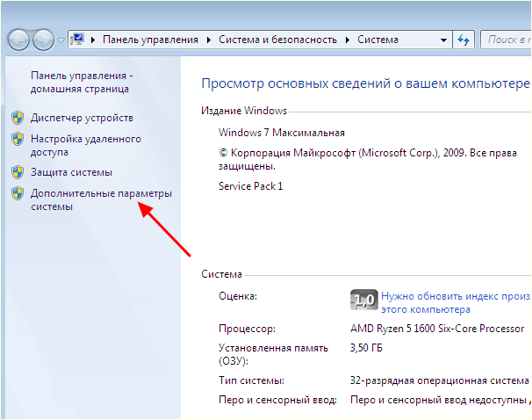Open Нужно обновить индекс производительности link
Image resolution: width=532 pixels, height=420 pixels.
pyautogui.click(x=456, y=302)
